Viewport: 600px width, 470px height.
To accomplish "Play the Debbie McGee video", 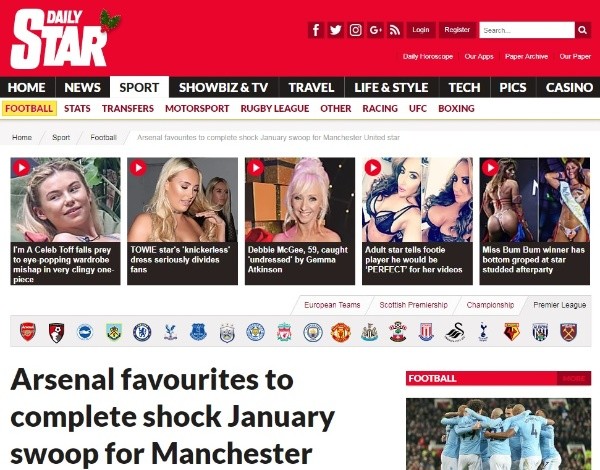I will (x=256, y=168).
